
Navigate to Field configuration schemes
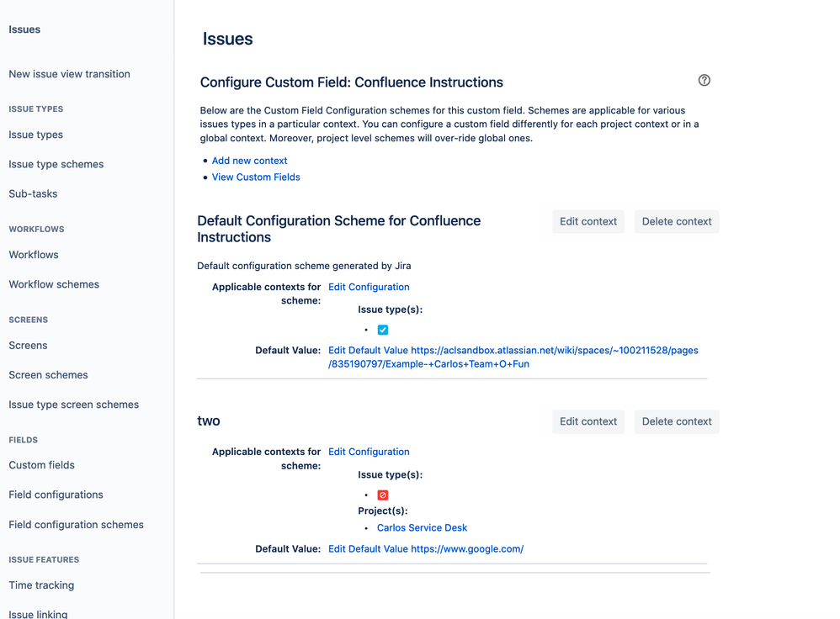77,525
